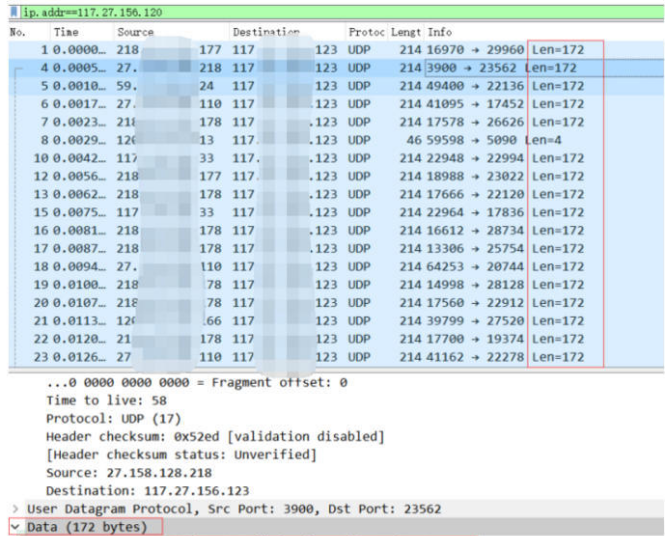Click the Length column header

point(405,32)
